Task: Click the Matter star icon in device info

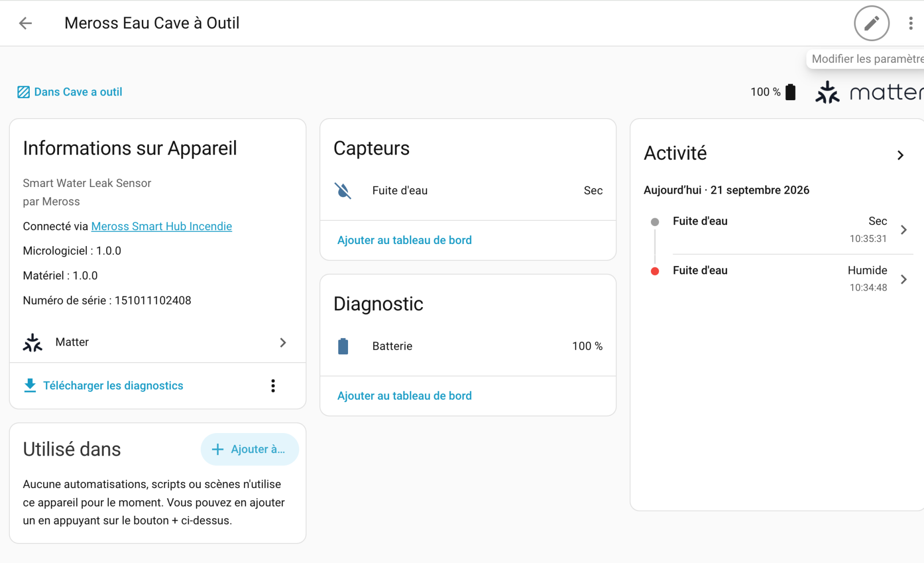Action: (32, 343)
